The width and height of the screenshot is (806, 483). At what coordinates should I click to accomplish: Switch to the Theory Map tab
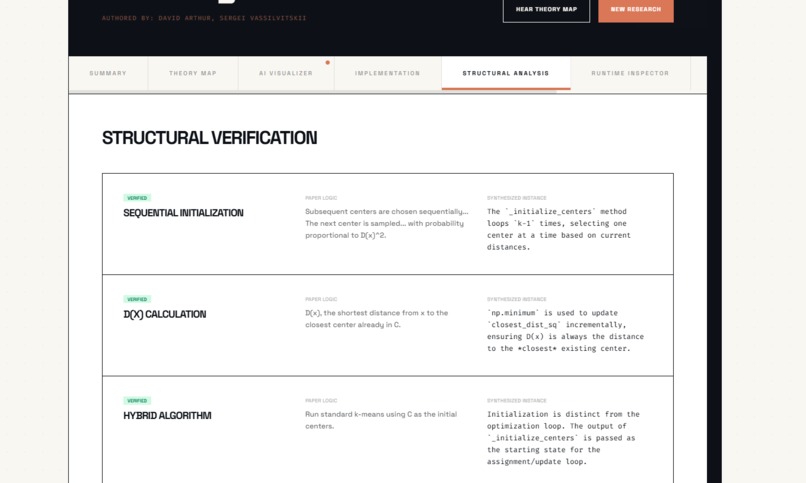coord(193,73)
